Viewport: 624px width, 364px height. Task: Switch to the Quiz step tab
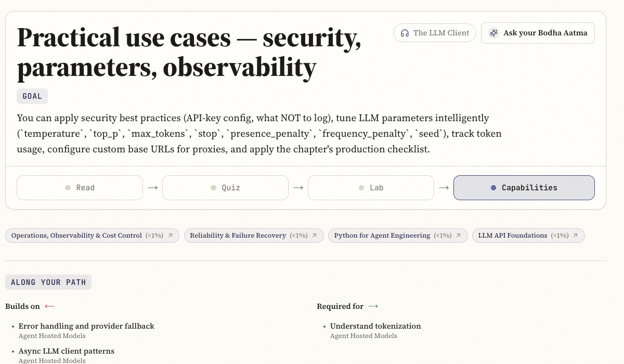pyautogui.click(x=225, y=188)
